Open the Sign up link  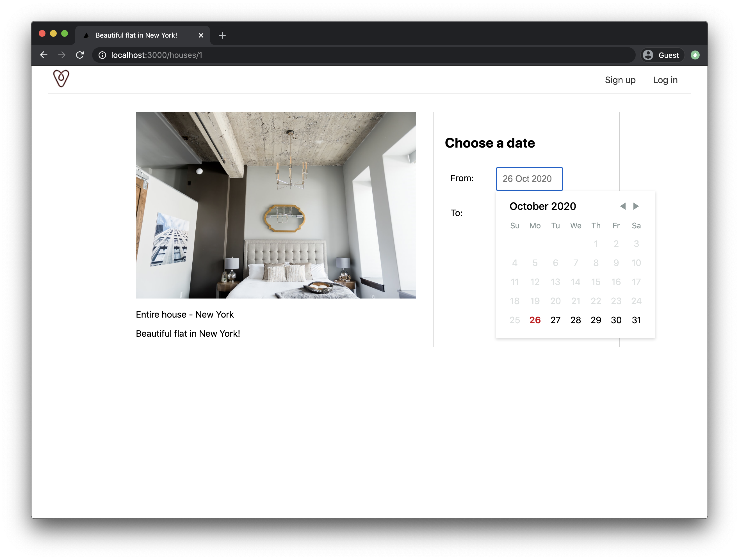point(620,80)
